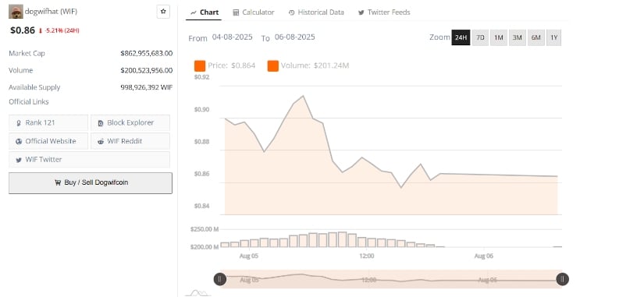Click the Official Links label
Viewport: 644px width, 297px height.
[x=29, y=102]
